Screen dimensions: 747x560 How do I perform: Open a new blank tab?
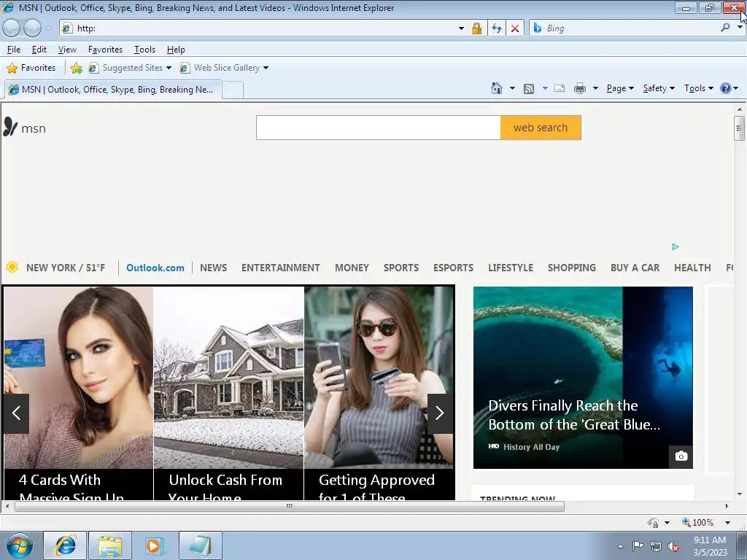click(233, 90)
